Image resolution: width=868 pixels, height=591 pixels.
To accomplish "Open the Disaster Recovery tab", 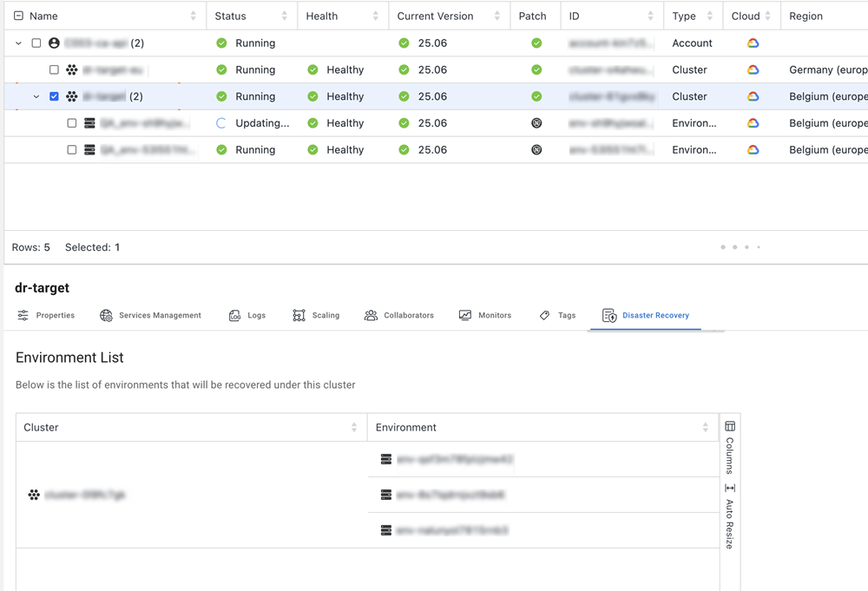I will [646, 316].
